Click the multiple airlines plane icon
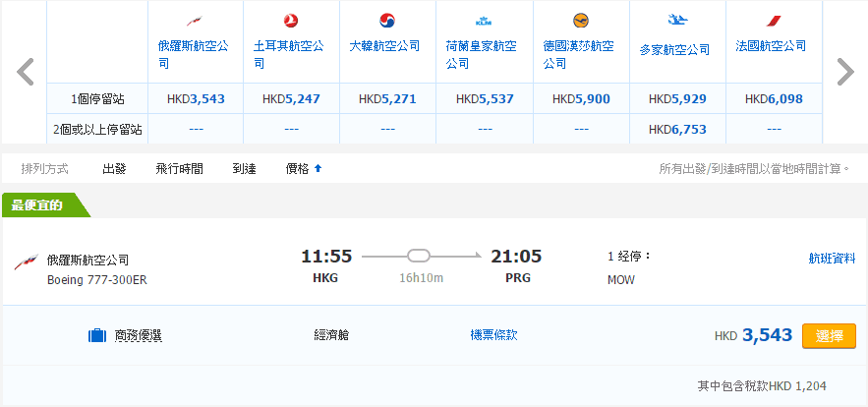868x407 pixels. coord(676,20)
